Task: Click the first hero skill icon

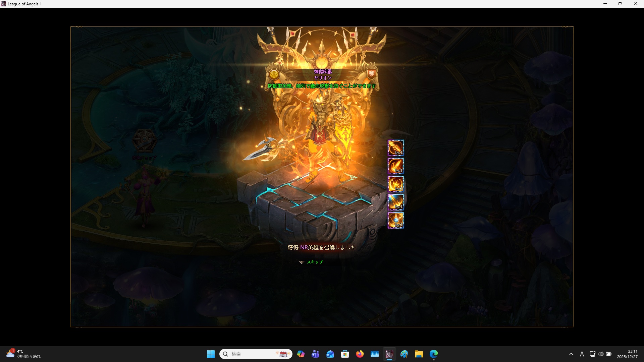Action: (x=396, y=148)
